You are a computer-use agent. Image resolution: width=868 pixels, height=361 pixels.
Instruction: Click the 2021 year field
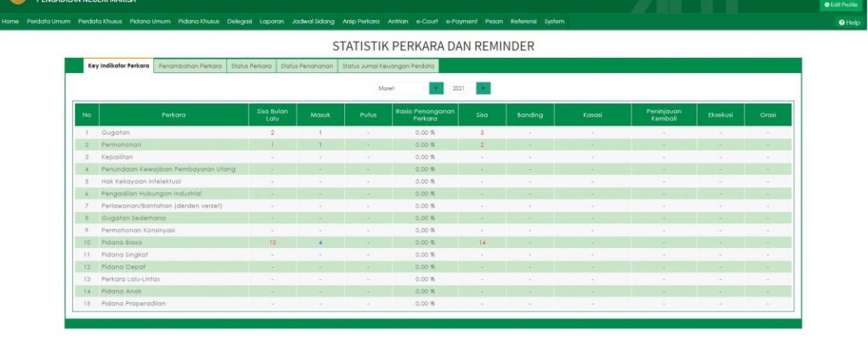click(461, 88)
